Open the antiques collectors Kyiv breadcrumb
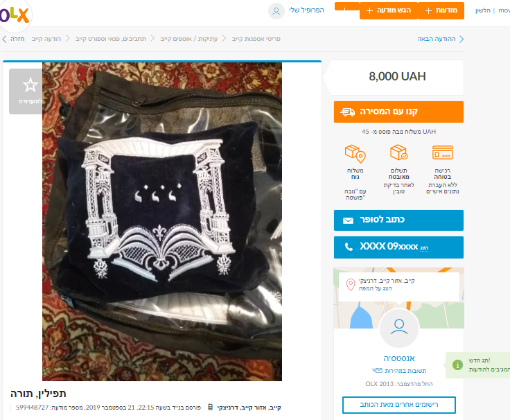The image size is (510, 420). (x=188, y=39)
